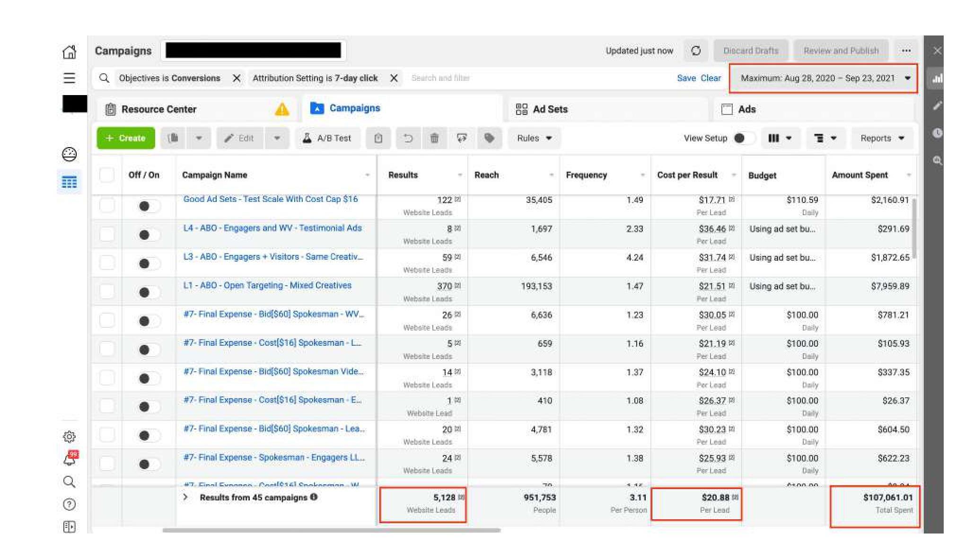Click the refresh icon beside Updated just now
Screen dimensions: 965x560
695,51
